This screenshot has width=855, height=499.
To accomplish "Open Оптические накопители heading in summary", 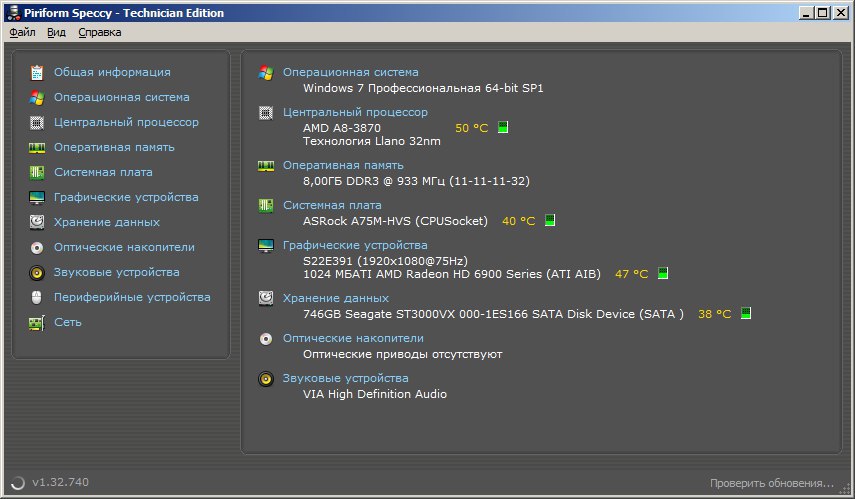I will 353,339.
